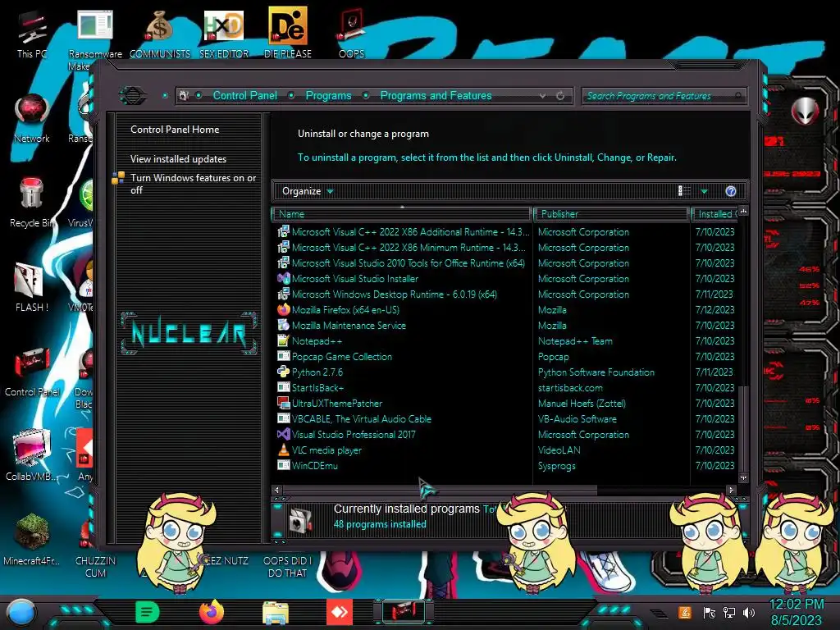840x630 pixels.
Task: Click the orange Java tray icon
Action: 685,612
